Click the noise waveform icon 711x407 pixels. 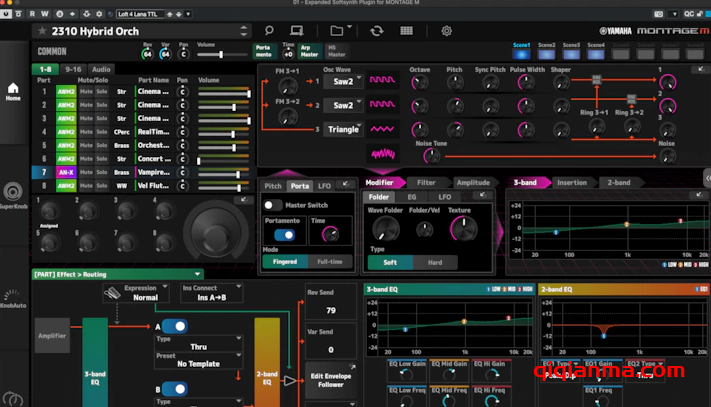coord(383,154)
